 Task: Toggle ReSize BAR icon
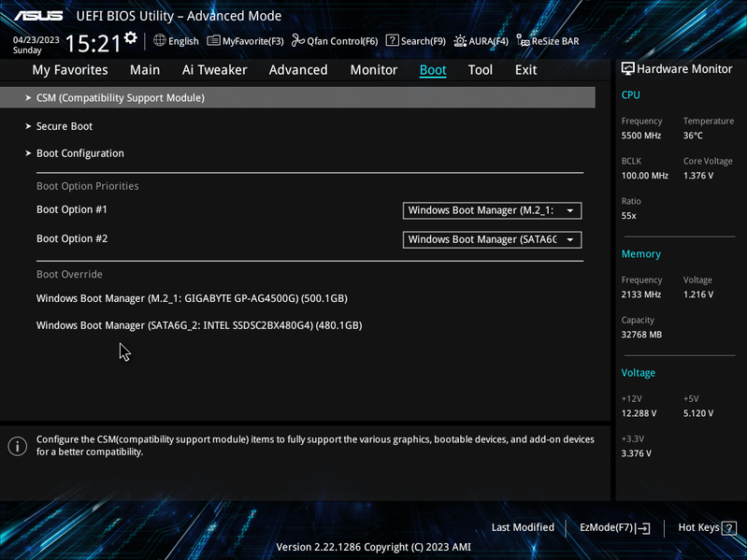[524, 41]
